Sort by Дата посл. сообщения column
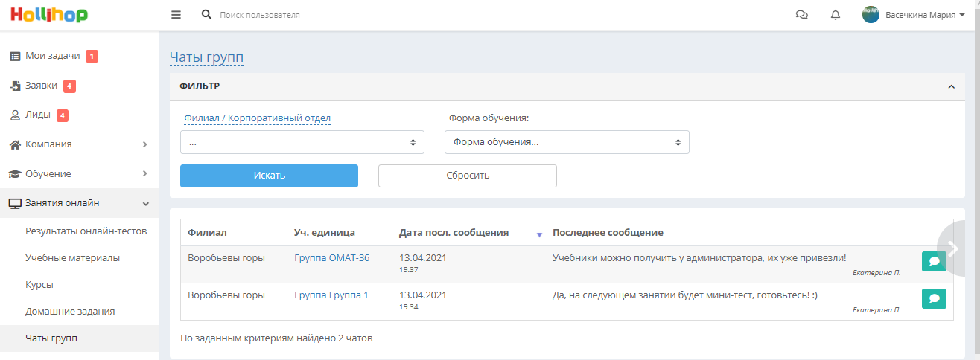 click(454, 233)
